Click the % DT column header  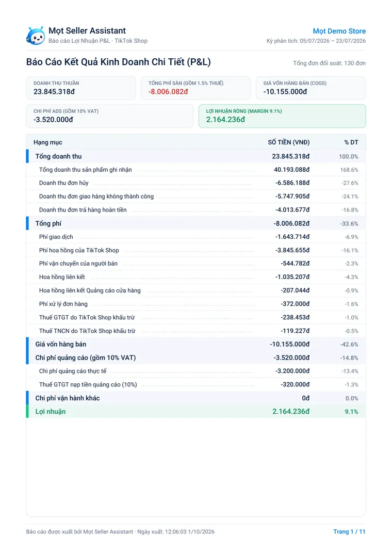(x=351, y=142)
